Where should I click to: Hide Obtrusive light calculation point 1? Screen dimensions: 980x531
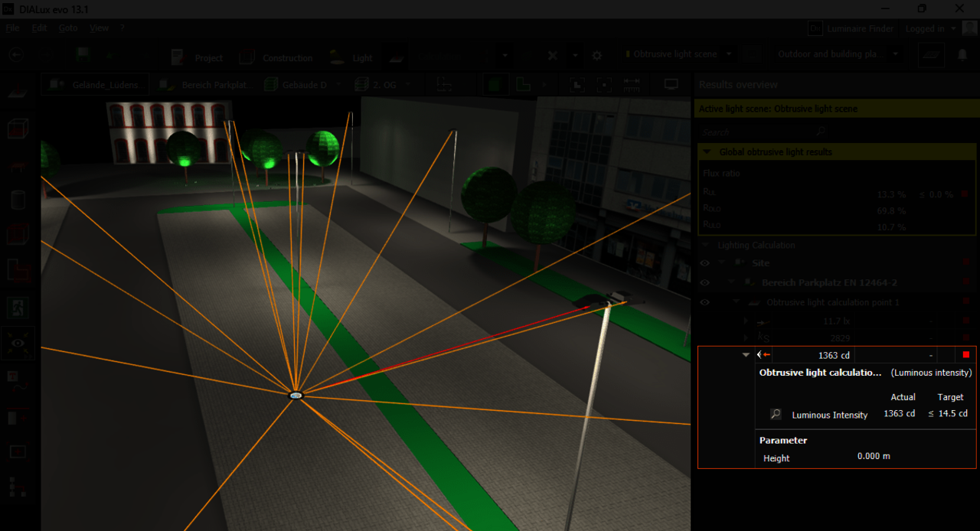(704, 303)
